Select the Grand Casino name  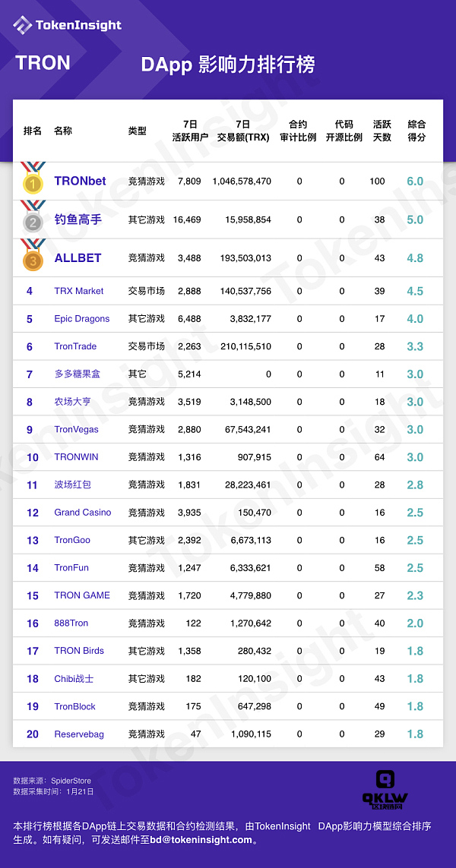click(x=83, y=513)
